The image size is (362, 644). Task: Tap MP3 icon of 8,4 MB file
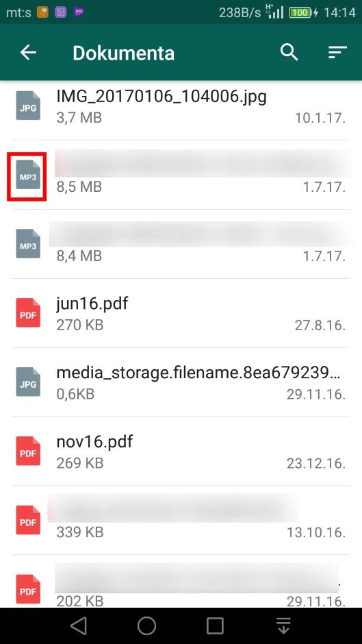[28, 244]
